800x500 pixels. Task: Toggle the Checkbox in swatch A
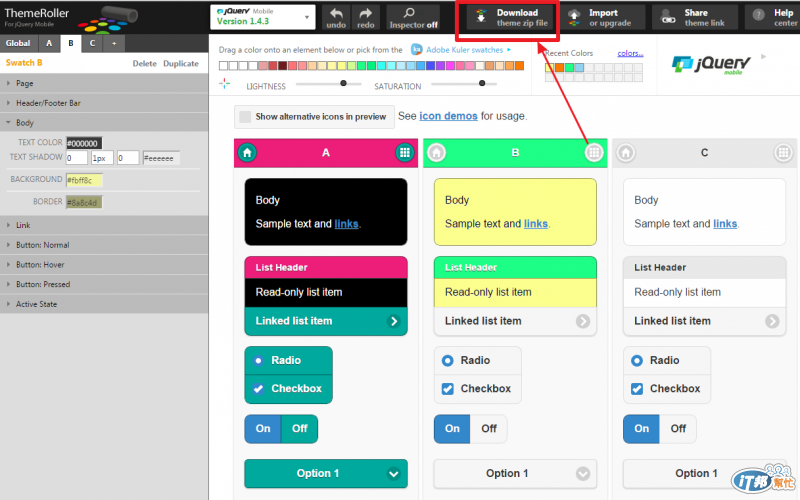(288, 389)
